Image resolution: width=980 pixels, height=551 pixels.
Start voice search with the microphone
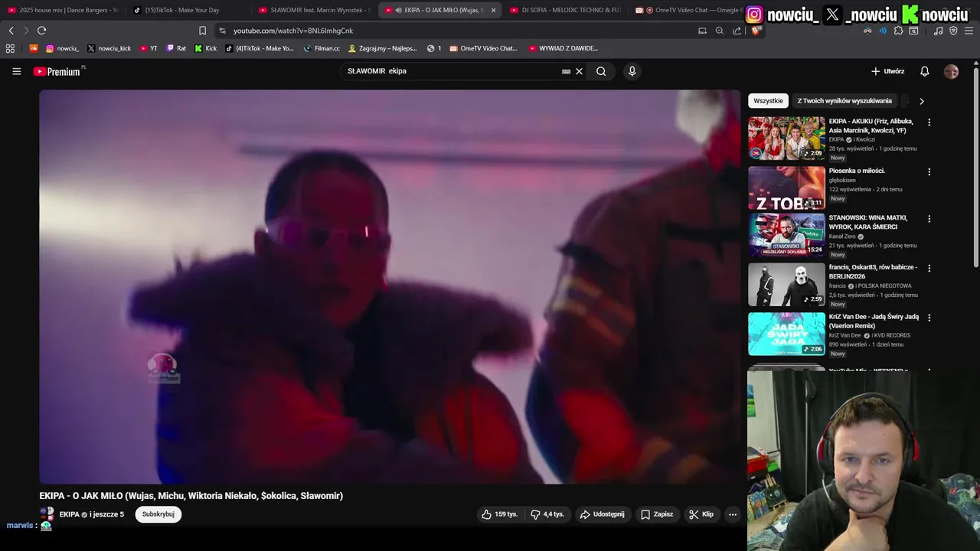pos(632,71)
